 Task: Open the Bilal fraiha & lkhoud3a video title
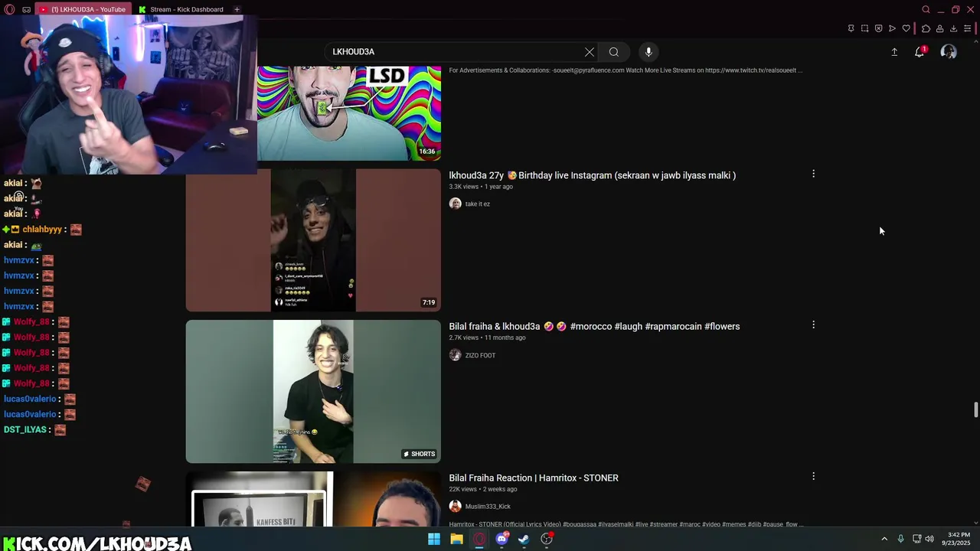(594, 326)
